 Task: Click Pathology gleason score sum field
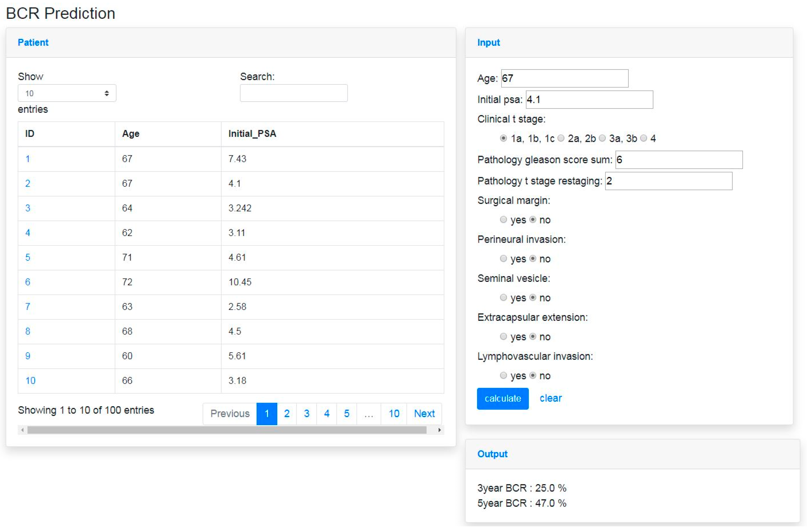point(679,160)
